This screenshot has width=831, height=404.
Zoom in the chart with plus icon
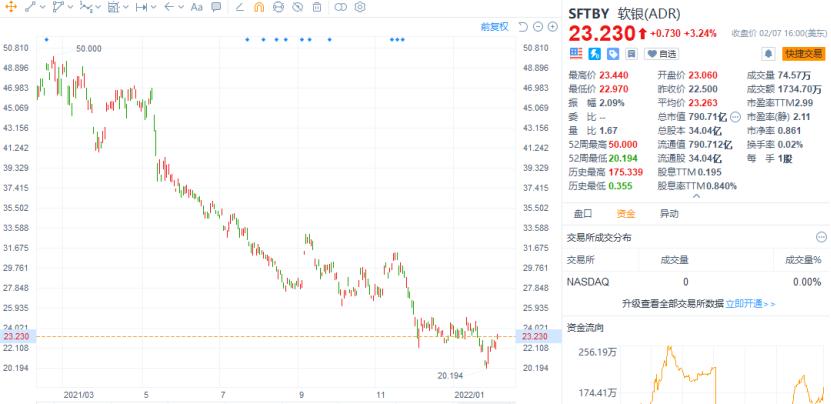coord(552,27)
